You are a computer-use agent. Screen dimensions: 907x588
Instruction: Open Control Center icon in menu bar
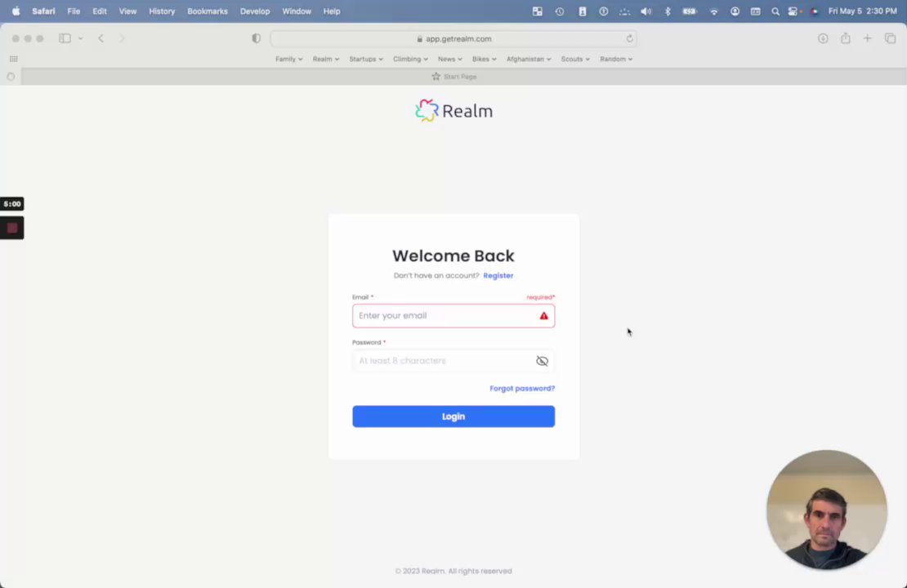[x=793, y=11]
